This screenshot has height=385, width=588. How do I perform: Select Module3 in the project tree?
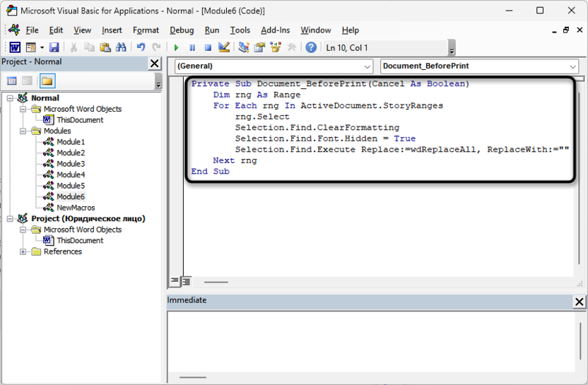click(x=70, y=164)
